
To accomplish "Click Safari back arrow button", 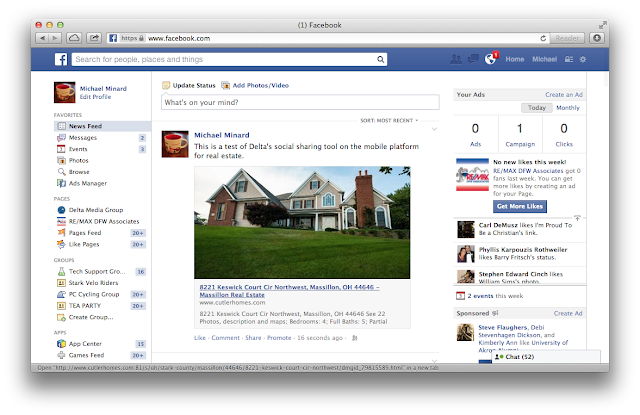I will 42,38.
